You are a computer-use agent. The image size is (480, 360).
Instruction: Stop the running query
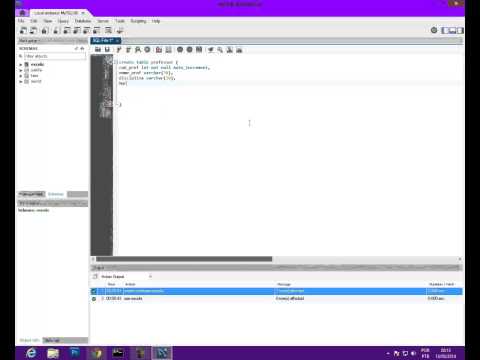pos(147,50)
